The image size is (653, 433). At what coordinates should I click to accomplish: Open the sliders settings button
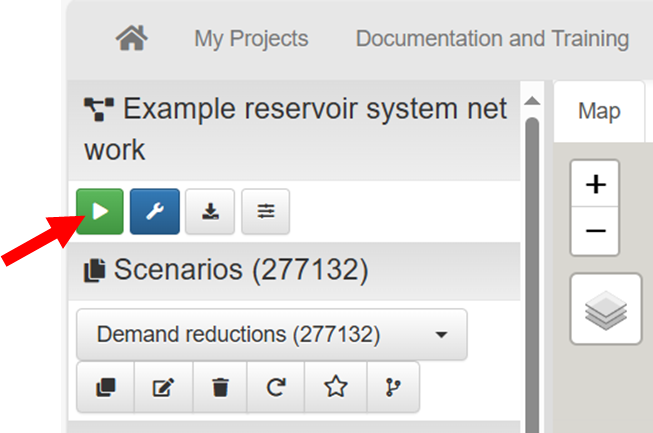(x=265, y=211)
